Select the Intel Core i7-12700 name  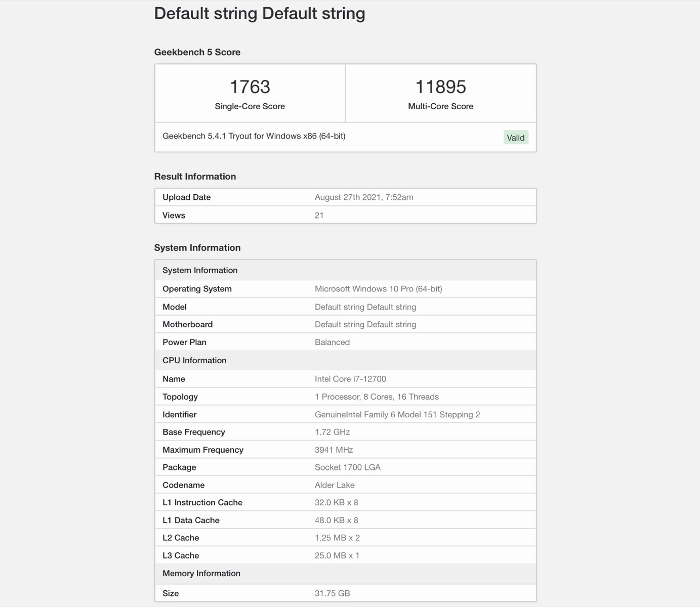click(350, 379)
